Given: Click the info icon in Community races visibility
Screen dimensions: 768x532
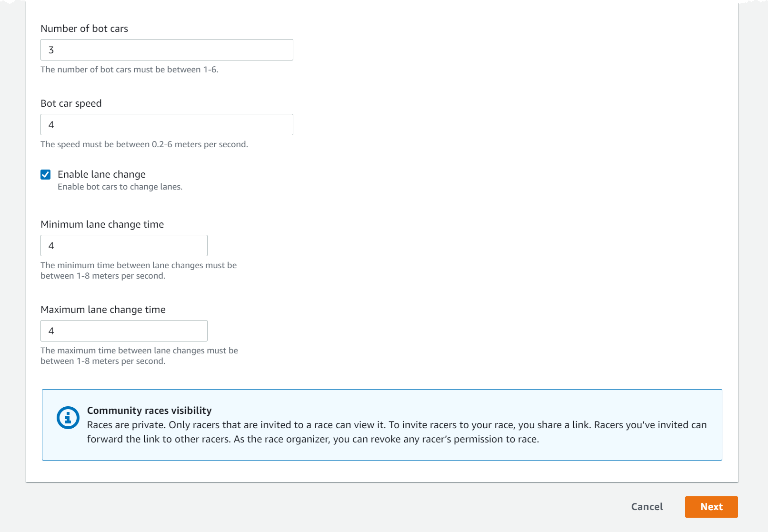Looking at the screenshot, I should [67, 418].
